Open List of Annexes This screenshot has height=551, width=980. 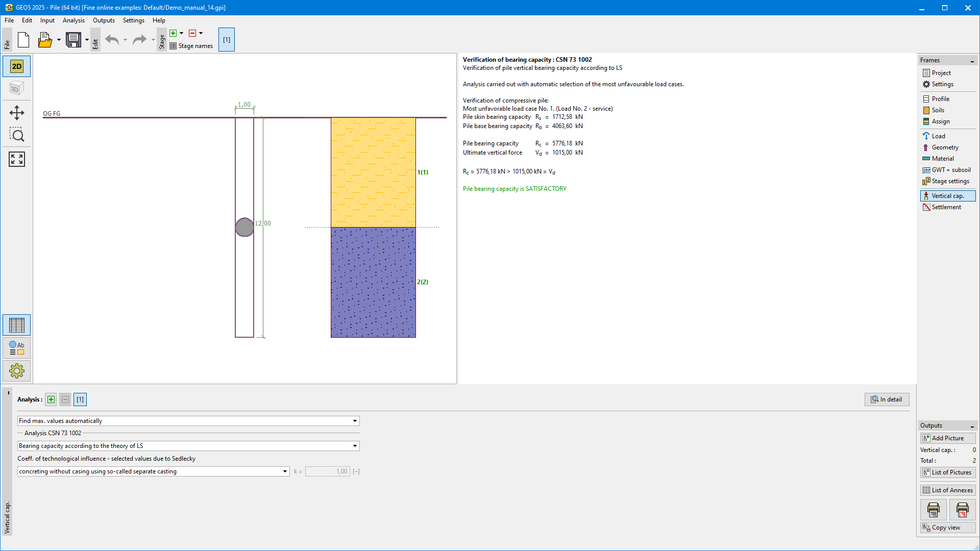click(948, 490)
